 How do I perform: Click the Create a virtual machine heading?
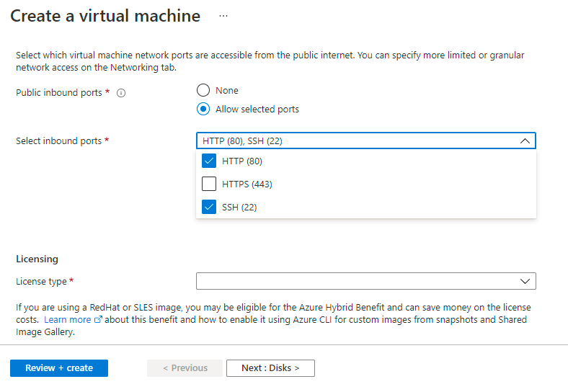click(x=105, y=16)
